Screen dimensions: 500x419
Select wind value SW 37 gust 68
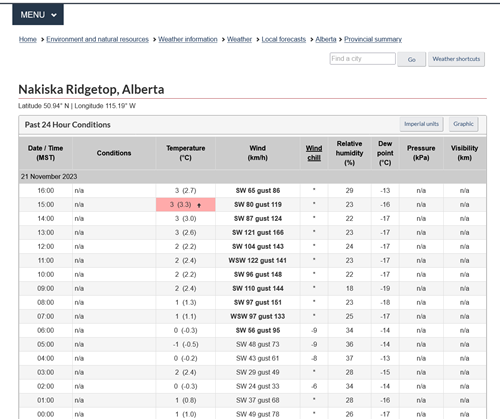pos(258,401)
